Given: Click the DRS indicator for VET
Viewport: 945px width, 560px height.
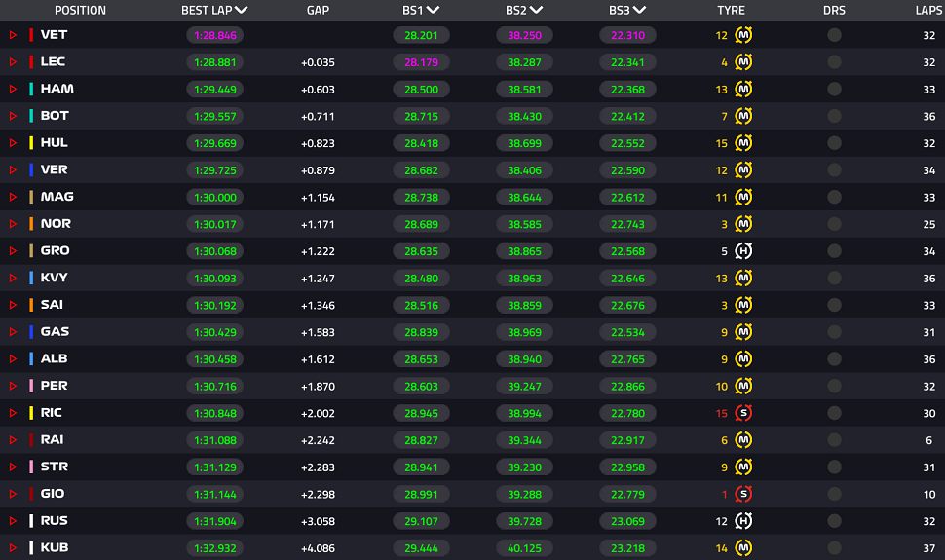Looking at the screenshot, I should (834, 35).
